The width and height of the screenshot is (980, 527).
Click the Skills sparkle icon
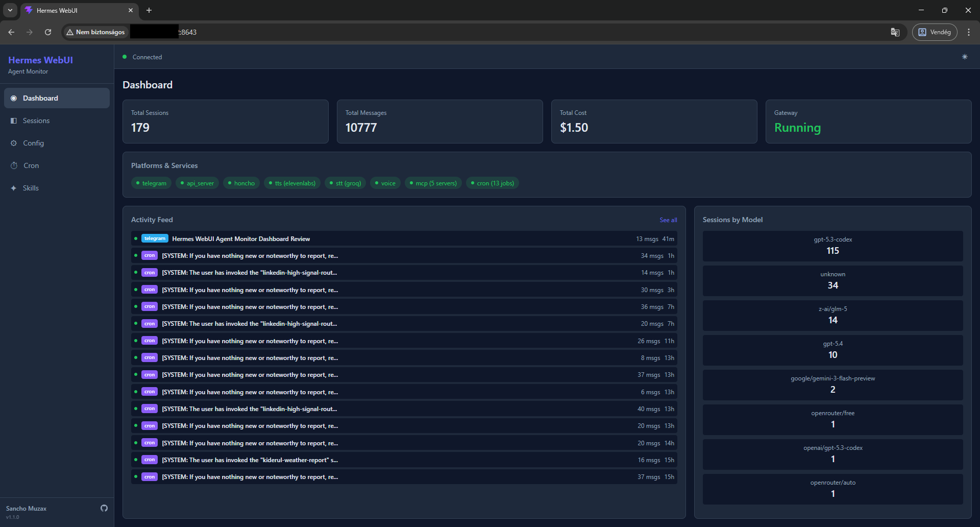click(14, 188)
